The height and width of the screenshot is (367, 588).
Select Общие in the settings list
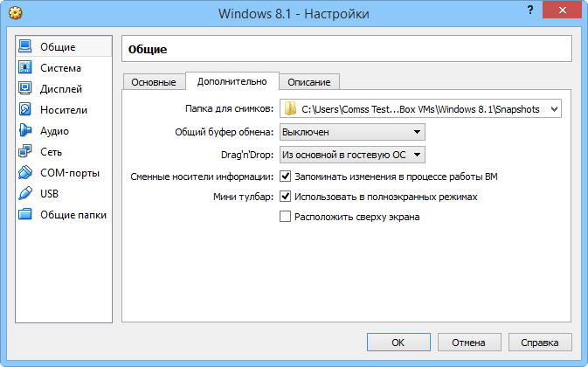64,47
